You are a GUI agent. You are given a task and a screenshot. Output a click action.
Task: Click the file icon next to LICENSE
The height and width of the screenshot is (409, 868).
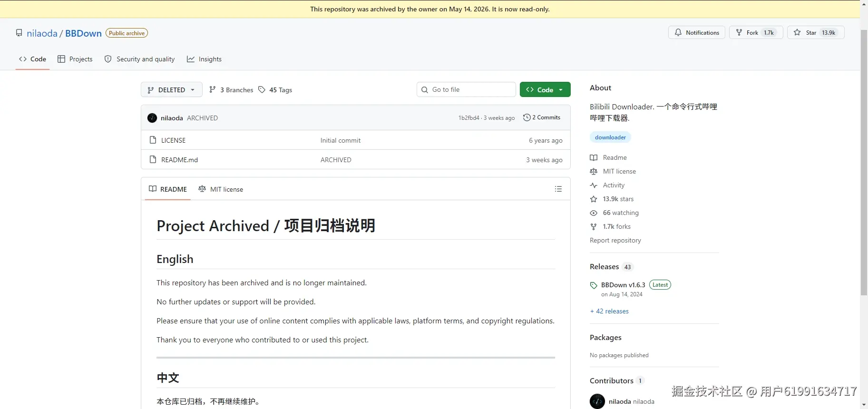(153, 140)
